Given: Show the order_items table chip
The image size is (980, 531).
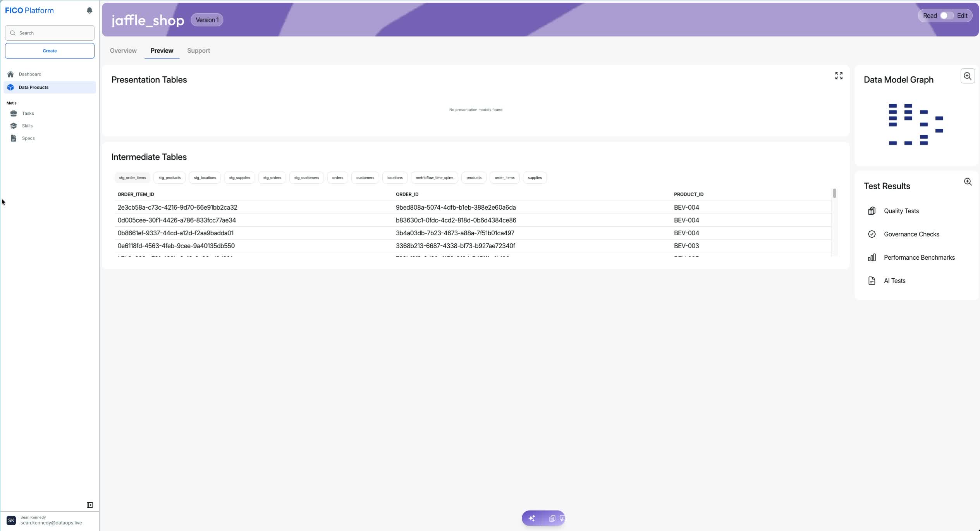Looking at the screenshot, I should click(x=504, y=178).
